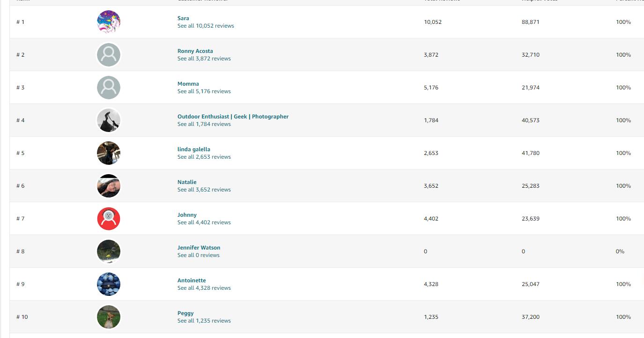Open Natalie's profile photo
644x338 pixels.
[109, 186]
